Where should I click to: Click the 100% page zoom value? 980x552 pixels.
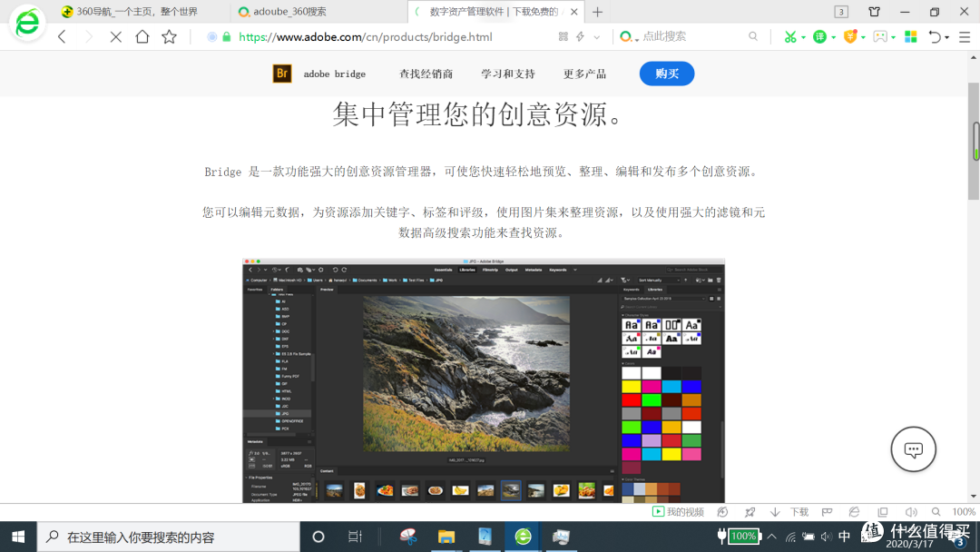click(x=964, y=512)
